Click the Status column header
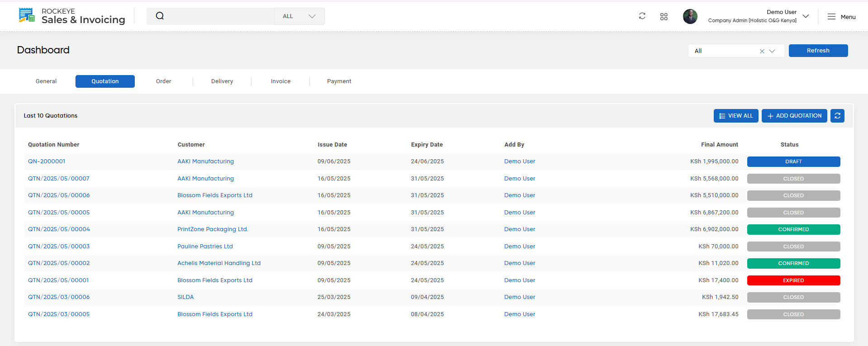 tap(789, 145)
